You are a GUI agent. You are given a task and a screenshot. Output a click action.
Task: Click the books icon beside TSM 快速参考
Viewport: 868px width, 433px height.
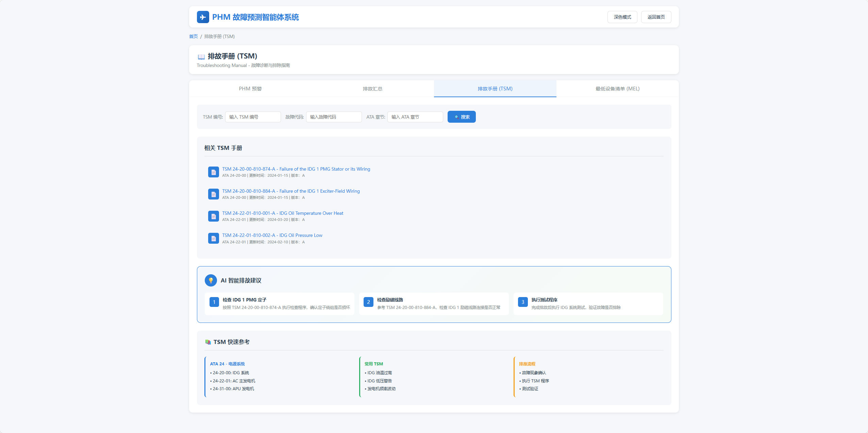click(208, 342)
